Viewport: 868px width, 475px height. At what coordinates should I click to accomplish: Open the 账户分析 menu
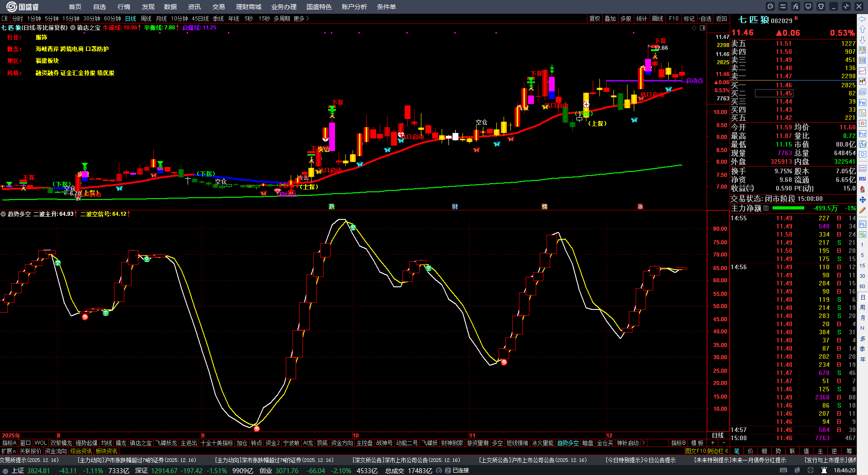[x=354, y=7]
